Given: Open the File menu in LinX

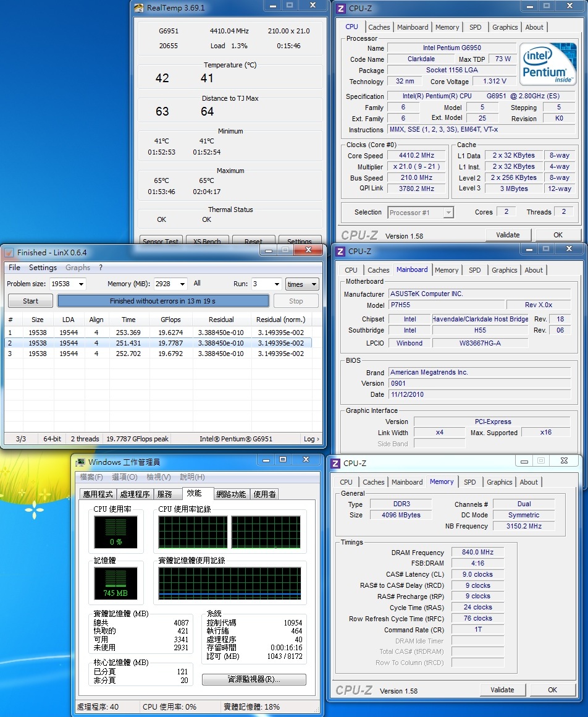Looking at the screenshot, I should (15, 268).
